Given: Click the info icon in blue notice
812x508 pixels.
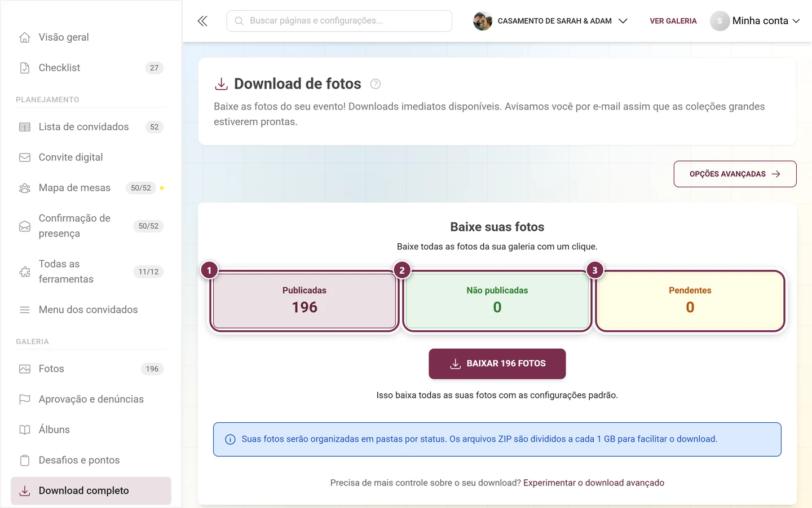Looking at the screenshot, I should (230, 440).
